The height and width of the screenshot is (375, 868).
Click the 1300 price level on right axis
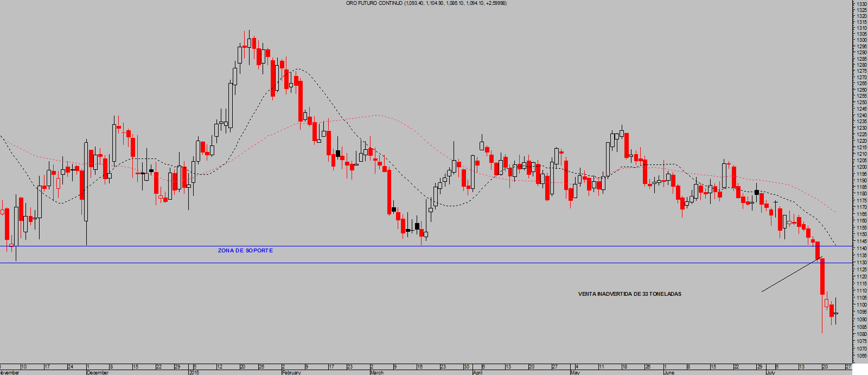point(861,40)
